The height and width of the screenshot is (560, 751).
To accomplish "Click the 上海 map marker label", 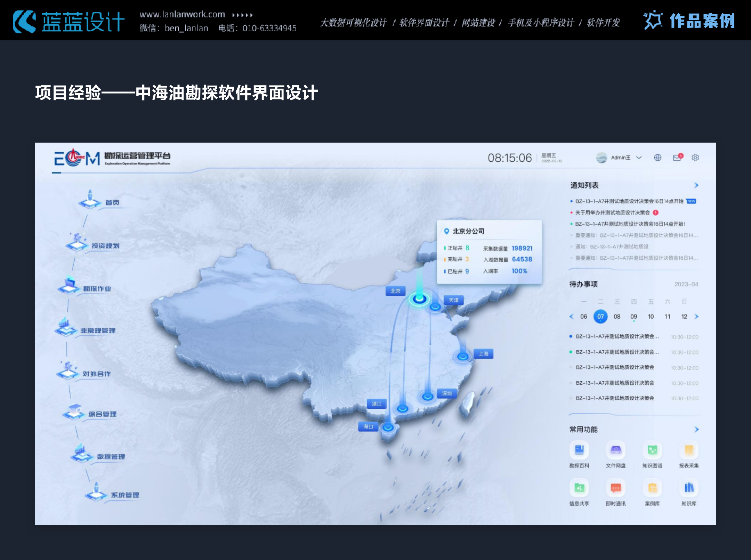I will coord(483,354).
